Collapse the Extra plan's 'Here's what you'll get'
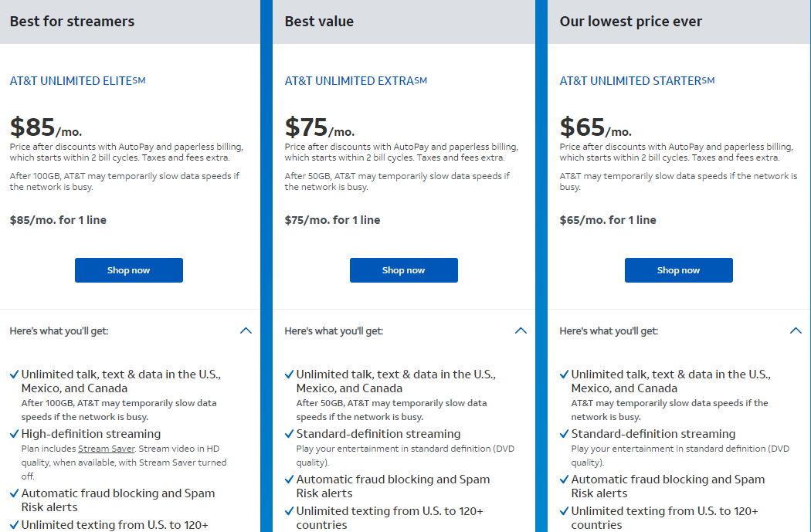 click(x=521, y=330)
